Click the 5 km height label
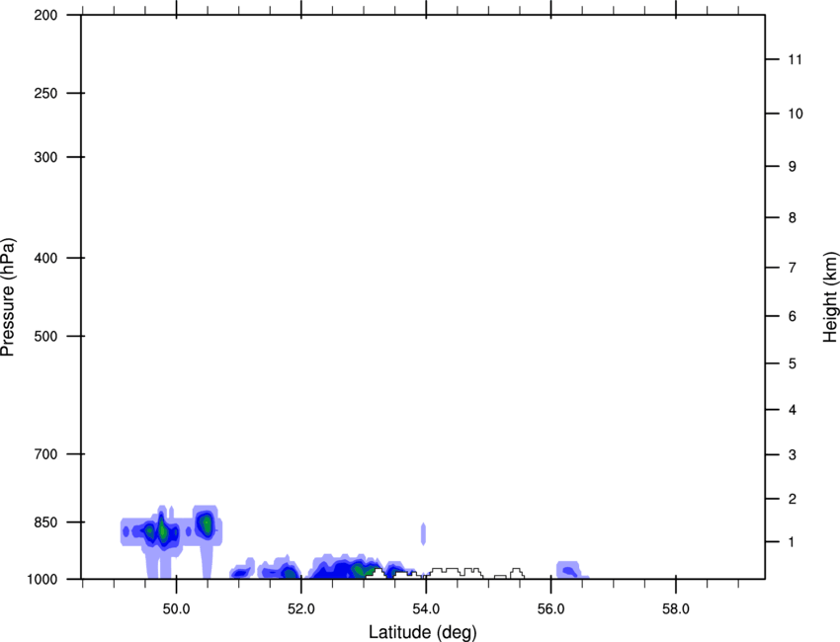The image size is (840, 642). (x=792, y=363)
